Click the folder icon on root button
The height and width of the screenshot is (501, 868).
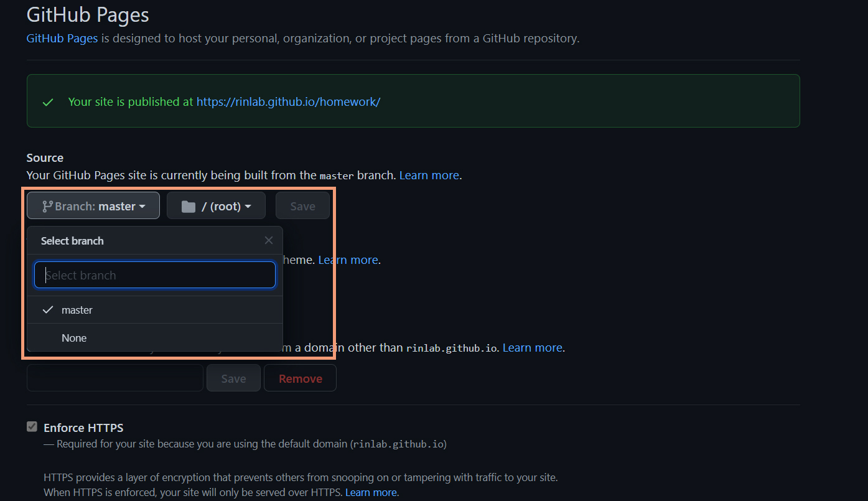(x=189, y=207)
